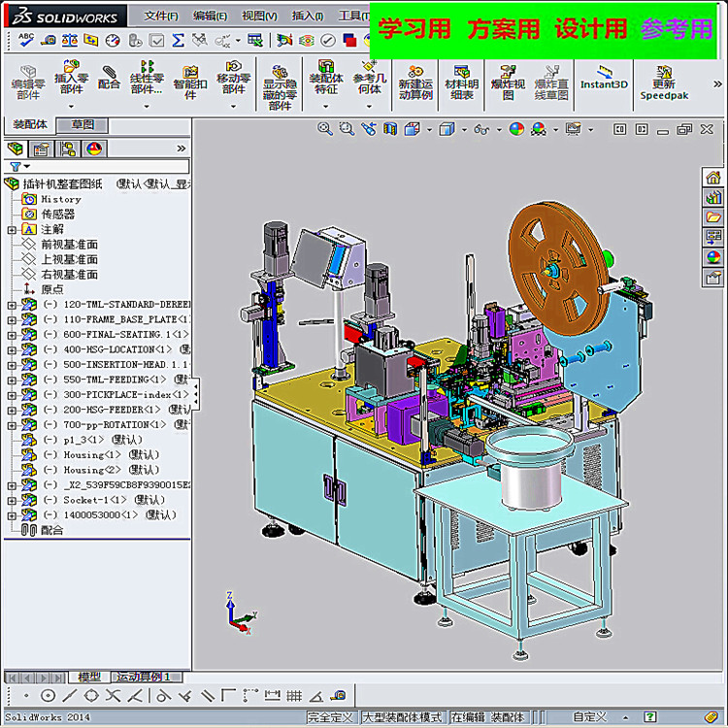This screenshot has width=728, height=728.
Task: Open DisplayManager tab icon
Action: 94,149
